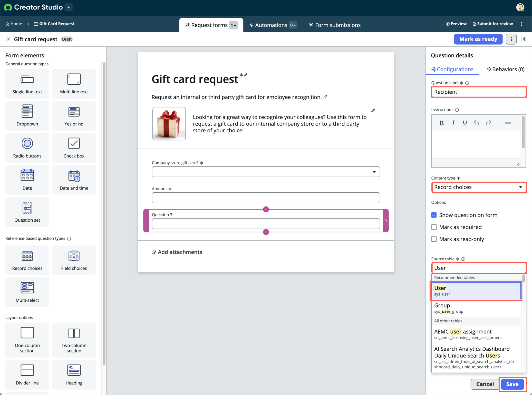Viewport: 532px width, 395px height.
Task: Select the Dropdown form element
Action: (x=27, y=116)
